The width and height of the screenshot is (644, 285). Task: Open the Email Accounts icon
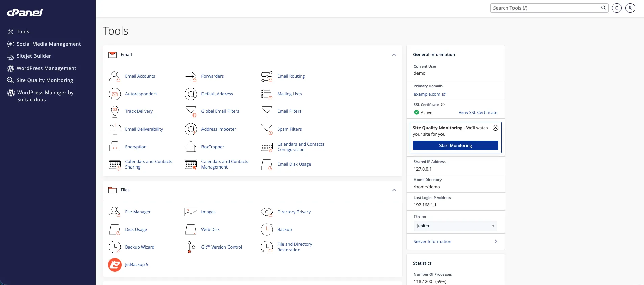click(115, 76)
